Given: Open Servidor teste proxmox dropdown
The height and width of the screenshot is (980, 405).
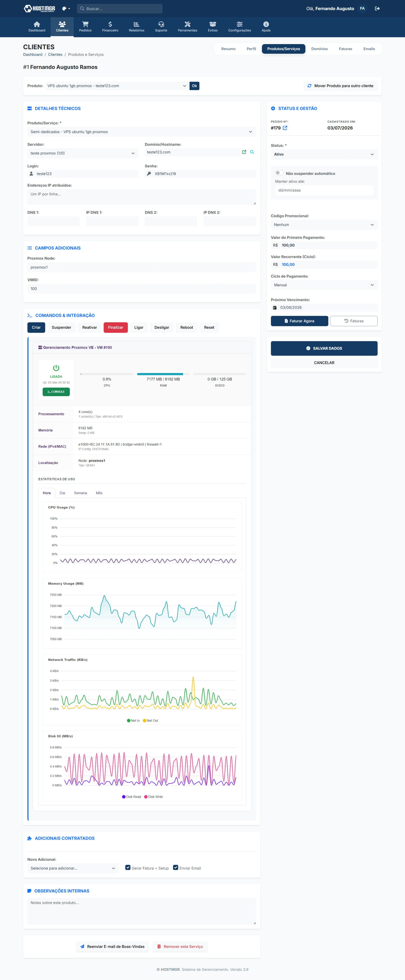Looking at the screenshot, I should [83, 153].
